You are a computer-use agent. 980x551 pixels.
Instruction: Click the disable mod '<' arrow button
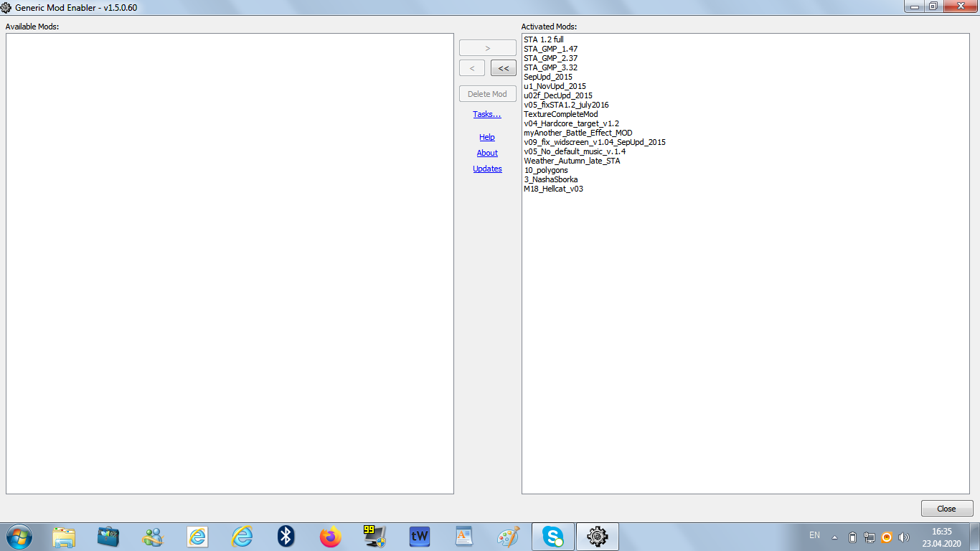(472, 68)
